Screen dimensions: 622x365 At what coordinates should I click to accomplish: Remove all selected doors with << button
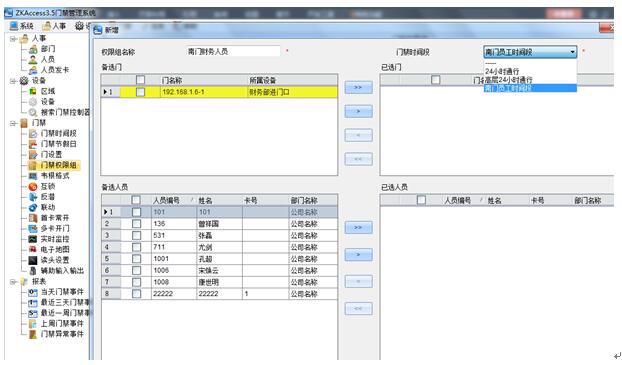point(358,159)
